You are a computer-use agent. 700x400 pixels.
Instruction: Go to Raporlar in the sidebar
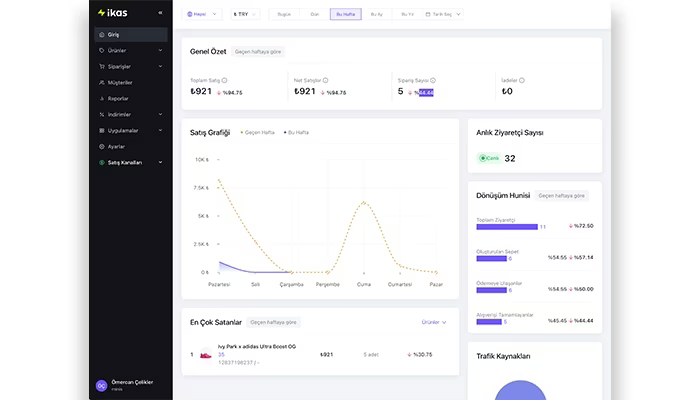131,99
